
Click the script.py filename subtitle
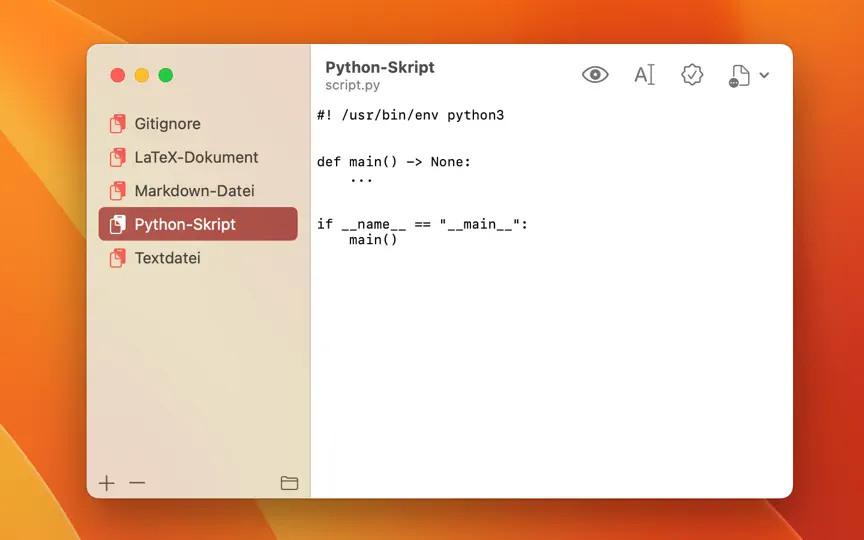point(353,85)
